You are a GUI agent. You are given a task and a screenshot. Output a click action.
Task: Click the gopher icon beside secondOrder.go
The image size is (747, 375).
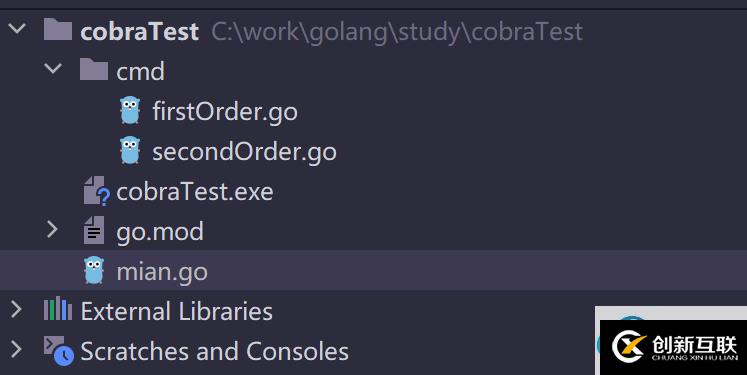pos(130,150)
